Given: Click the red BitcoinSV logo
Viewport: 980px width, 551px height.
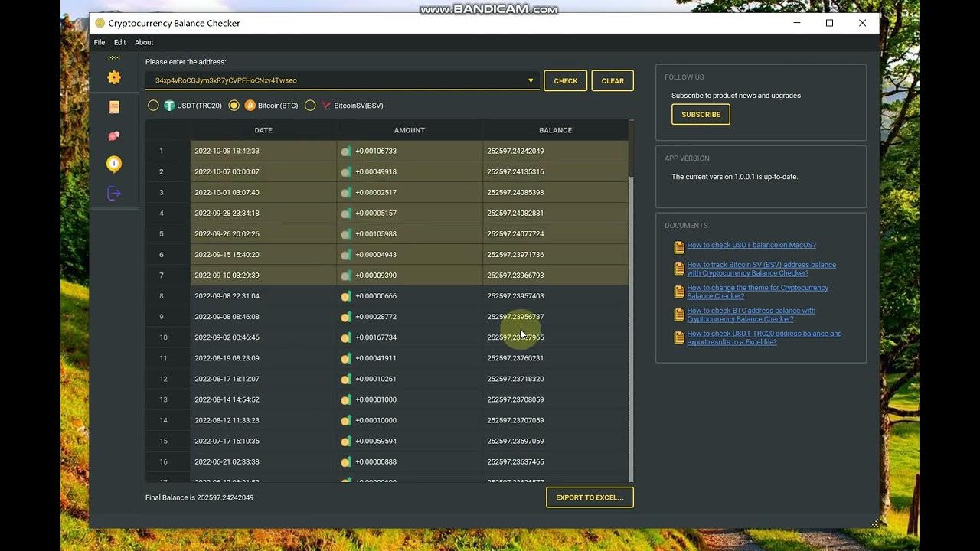Looking at the screenshot, I should click(326, 106).
